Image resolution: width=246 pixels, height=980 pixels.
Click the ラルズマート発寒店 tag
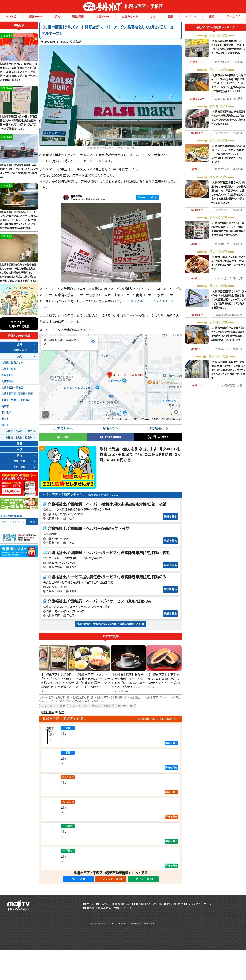point(102,706)
